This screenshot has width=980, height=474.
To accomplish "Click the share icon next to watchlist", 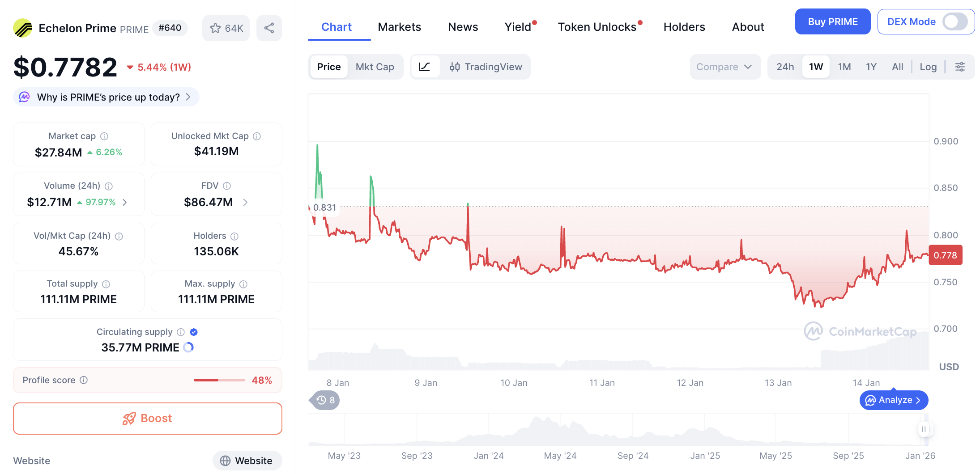I will point(269,28).
